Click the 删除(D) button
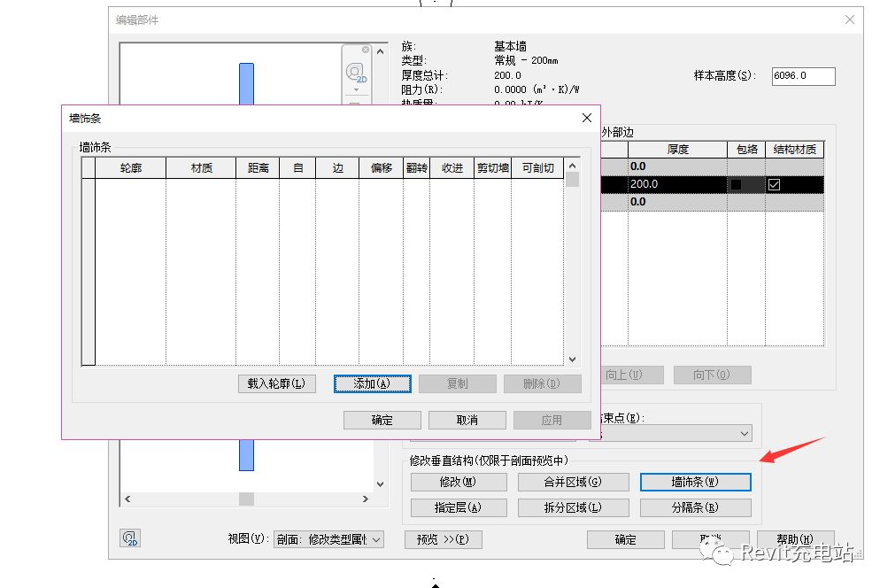This screenshot has width=880, height=588. [542, 383]
